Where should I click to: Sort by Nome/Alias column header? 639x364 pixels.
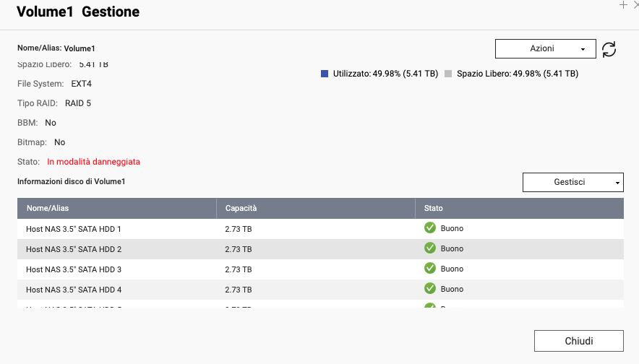(x=48, y=208)
